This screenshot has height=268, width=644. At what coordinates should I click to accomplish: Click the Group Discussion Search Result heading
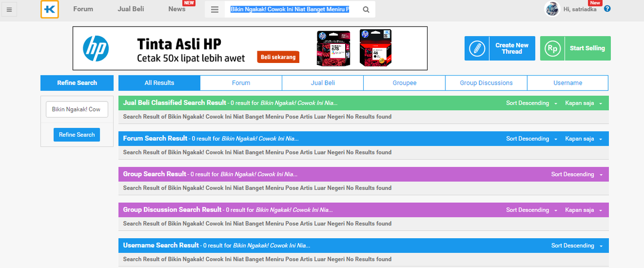pos(172,210)
